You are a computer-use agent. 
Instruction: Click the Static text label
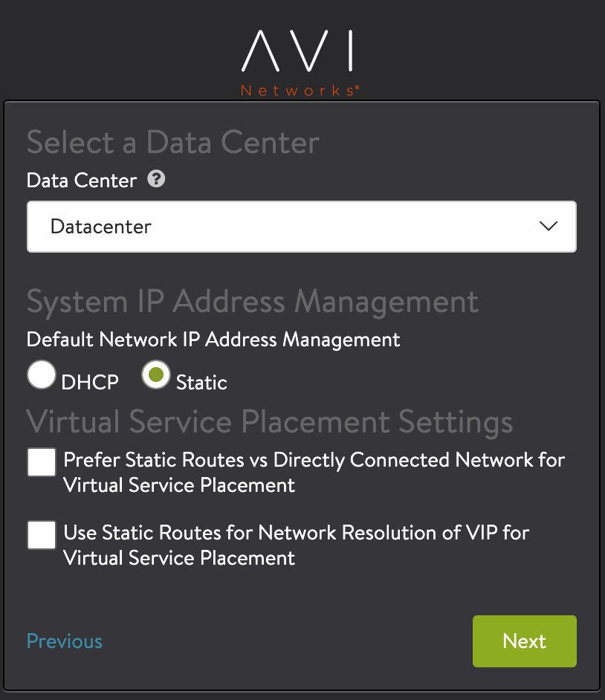(201, 383)
